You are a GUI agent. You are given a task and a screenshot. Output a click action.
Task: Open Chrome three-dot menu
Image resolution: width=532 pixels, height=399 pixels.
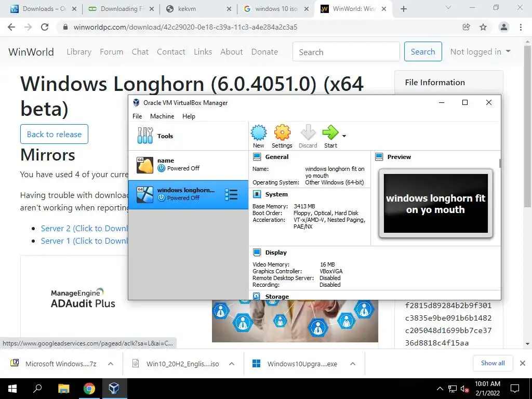coord(521,27)
